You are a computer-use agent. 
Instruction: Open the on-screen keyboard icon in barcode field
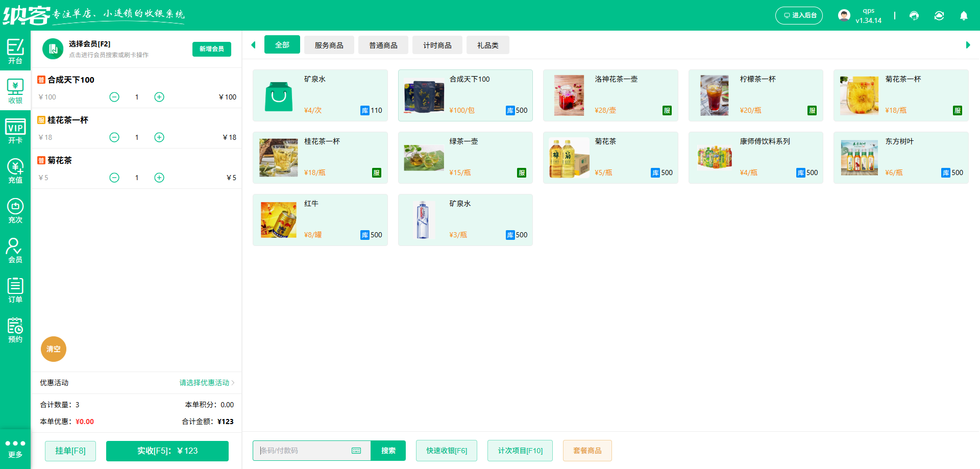(356, 451)
